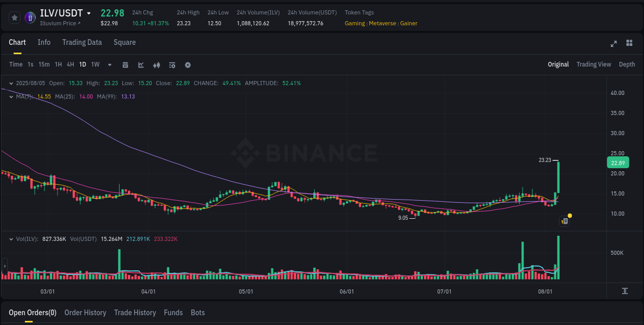Toggle the favorite star for ILV/USDT
The image size is (644, 325).
[x=14, y=17]
